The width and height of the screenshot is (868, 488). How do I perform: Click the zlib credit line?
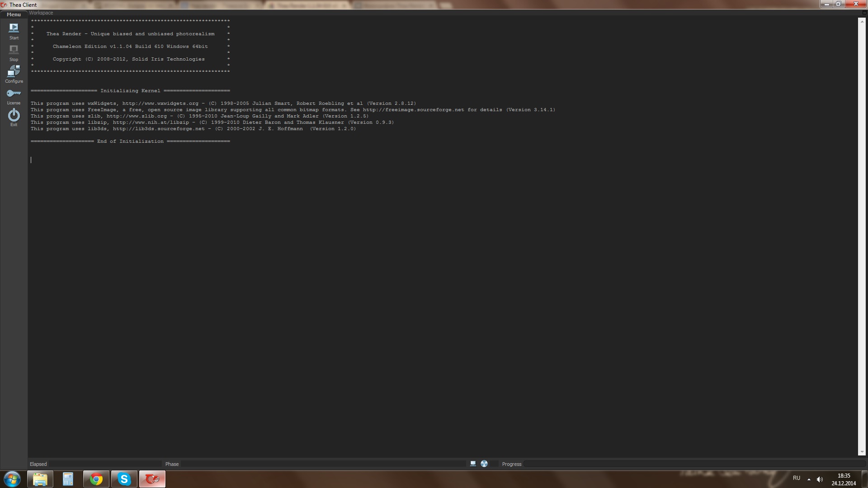tap(199, 116)
